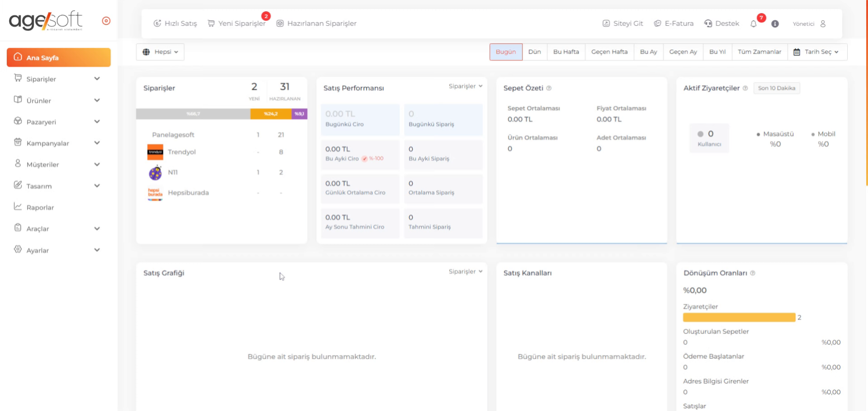Click the Dönüşüm Oranları help icon
The image size is (868, 411).
point(753,273)
